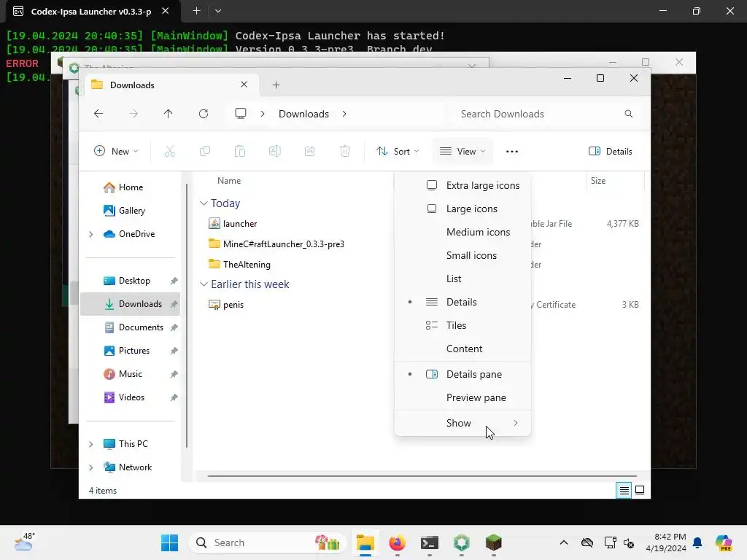The width and height of the screenshot is (747, 560).
Task: Toggle the Details pane button in toolbar
Action: 611,152
